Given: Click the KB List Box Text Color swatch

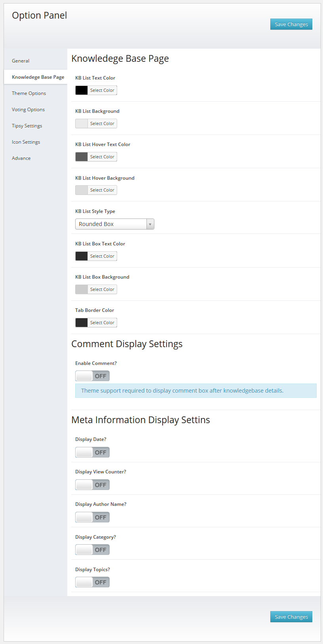Looking at the screenshot, I should tap(82, 256).
